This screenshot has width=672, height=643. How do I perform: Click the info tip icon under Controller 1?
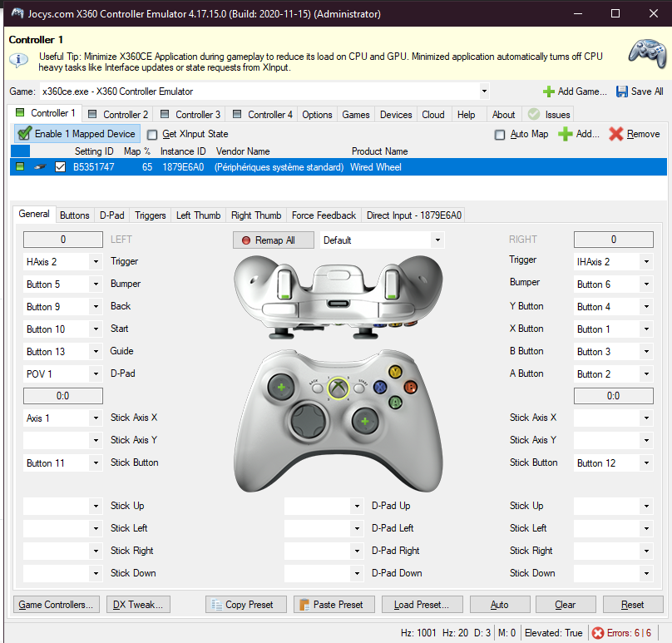coord(19,60)
